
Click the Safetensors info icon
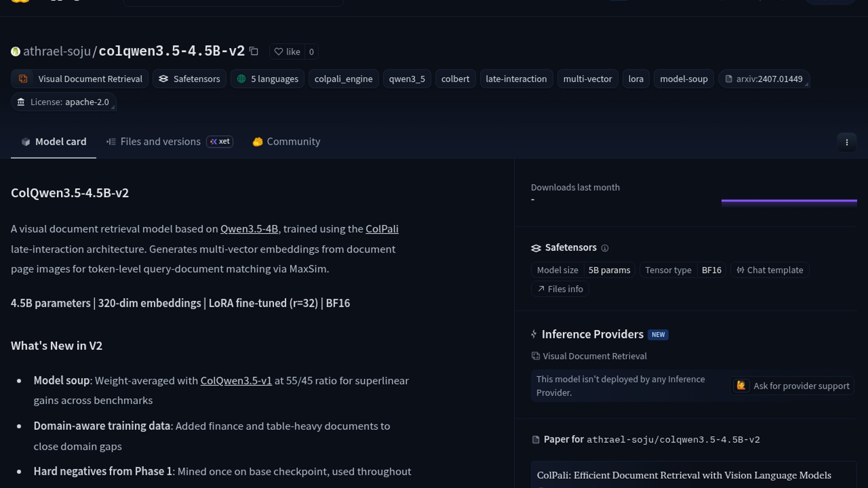605,248
